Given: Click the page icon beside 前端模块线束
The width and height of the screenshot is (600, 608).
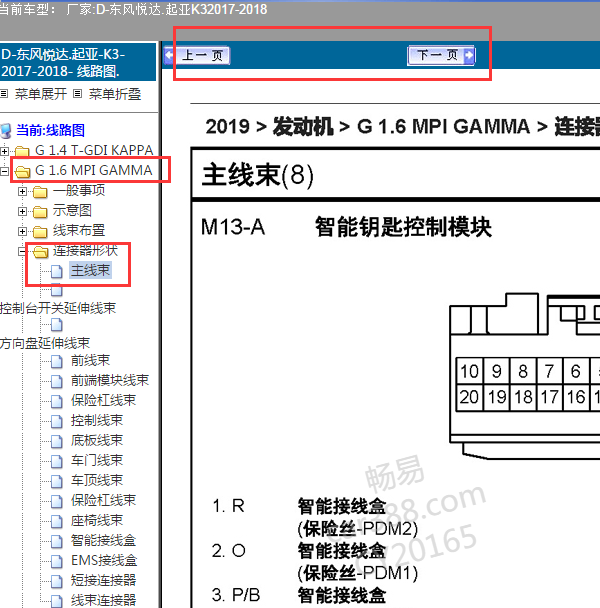Looking at the screenshot, I should [57, 382].
